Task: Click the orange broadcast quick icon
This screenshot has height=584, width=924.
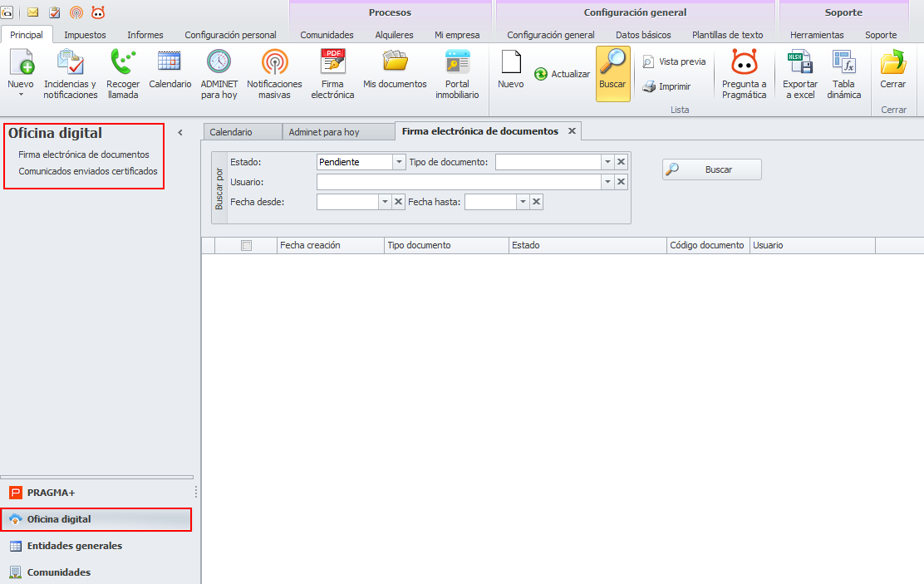Action: [x=76, y=12]
